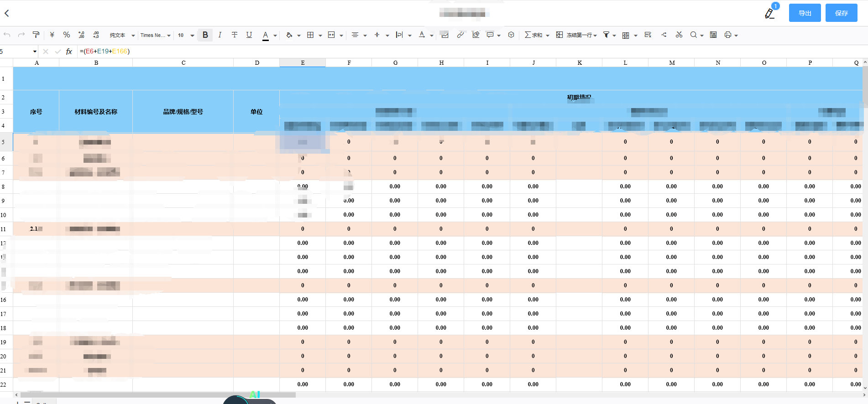Image resolution: width=868 pixels, height=404 pixels.
Task: Confirm the formula edit checkmark
Action: click(58, 52)
